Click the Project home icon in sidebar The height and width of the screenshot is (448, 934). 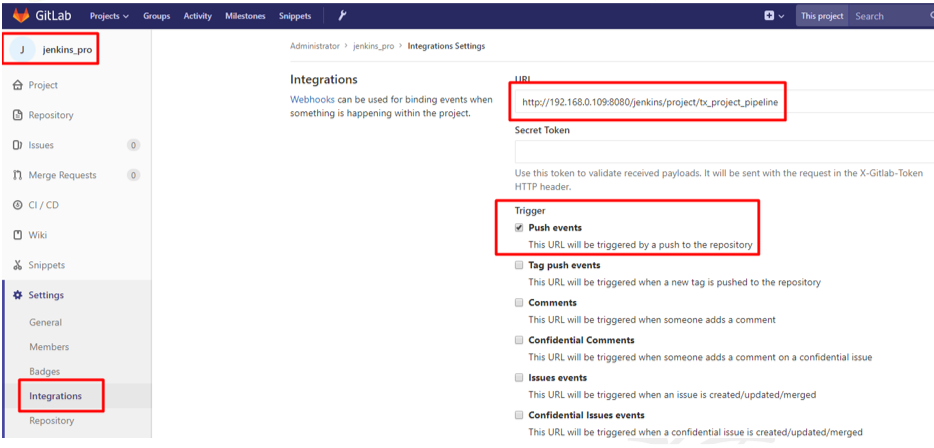tap(17, 85)
